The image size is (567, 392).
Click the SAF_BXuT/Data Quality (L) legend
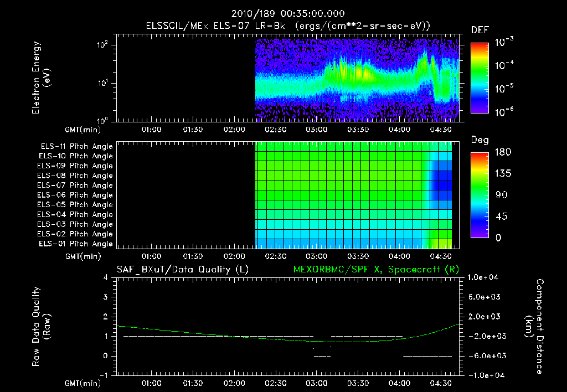pyautogui.click(x=183, y=270)
